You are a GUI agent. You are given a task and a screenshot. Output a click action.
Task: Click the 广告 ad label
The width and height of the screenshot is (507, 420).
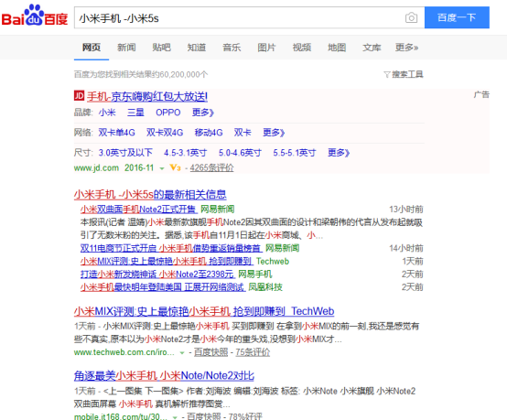click(x=481, y=95)
